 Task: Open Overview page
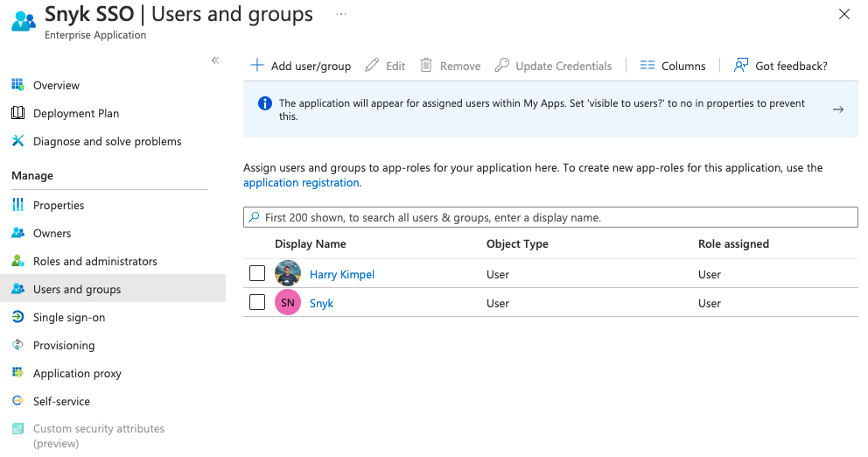[x=57, y=85]
